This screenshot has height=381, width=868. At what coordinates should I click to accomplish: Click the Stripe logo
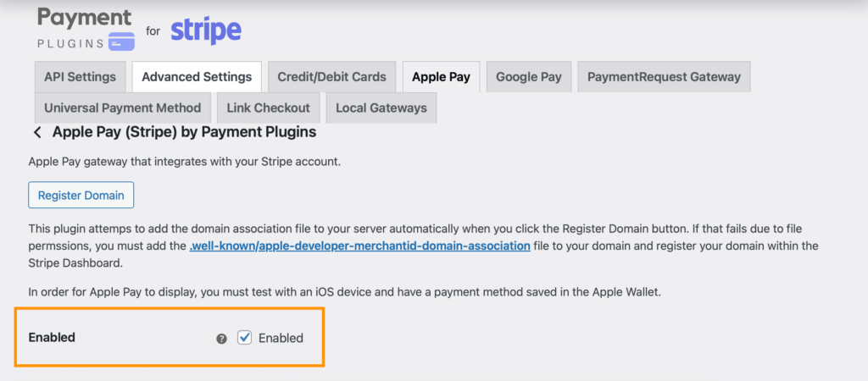tap(206, 30)
